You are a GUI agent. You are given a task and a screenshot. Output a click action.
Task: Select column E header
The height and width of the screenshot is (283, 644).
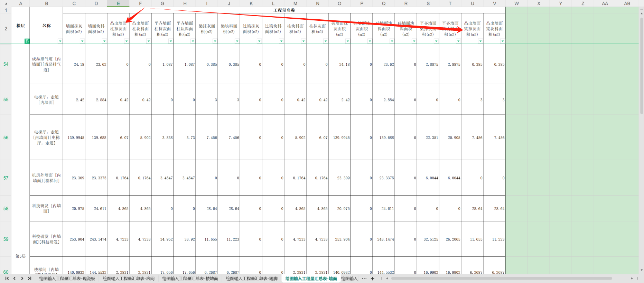tap(118, 3)
